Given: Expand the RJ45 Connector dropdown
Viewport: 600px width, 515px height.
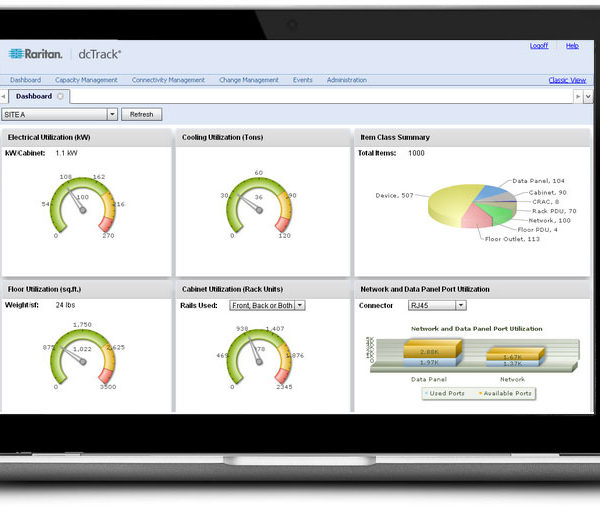Looking at the screenshot, I should (x=461, y=305).
